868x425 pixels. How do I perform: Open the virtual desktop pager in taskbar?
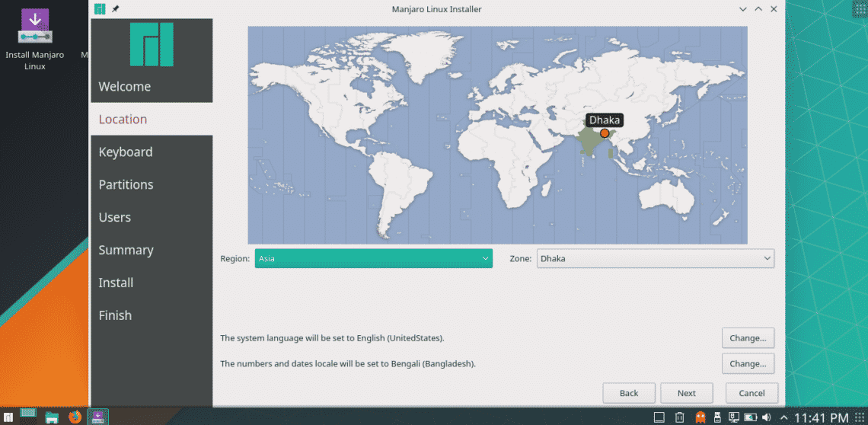(27, 417)
